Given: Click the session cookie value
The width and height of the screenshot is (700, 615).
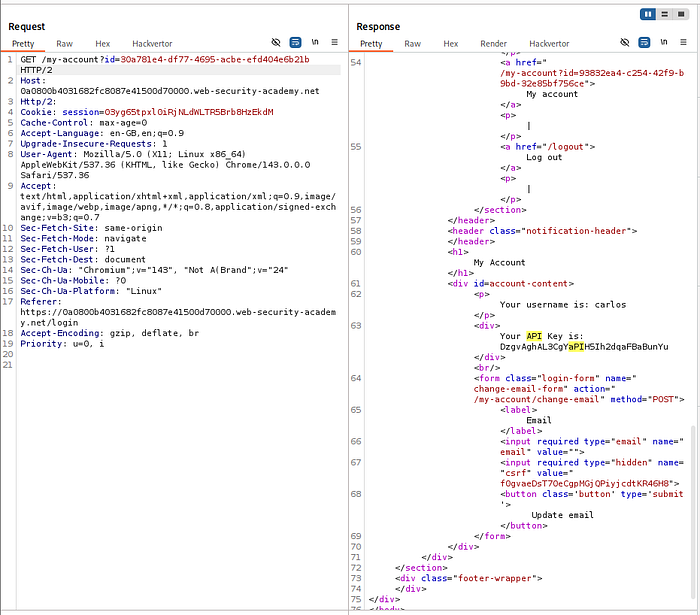Looking at the screenshot, I should [189, 112].
